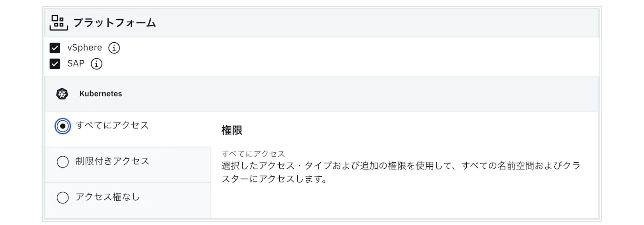Click the Kubernetes section title text
The image size is (644, 225).
[x=100, y=94]
